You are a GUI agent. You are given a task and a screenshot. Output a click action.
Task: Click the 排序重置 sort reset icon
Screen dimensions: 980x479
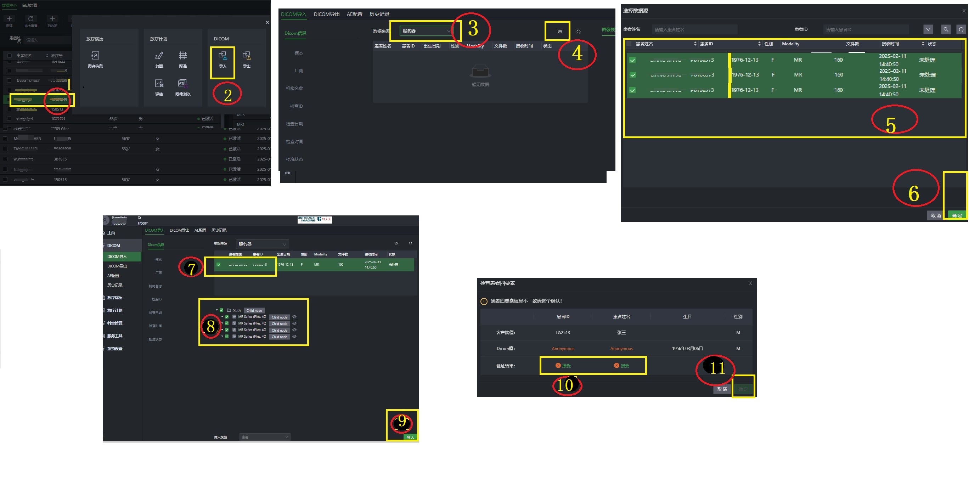click(31, 19)
